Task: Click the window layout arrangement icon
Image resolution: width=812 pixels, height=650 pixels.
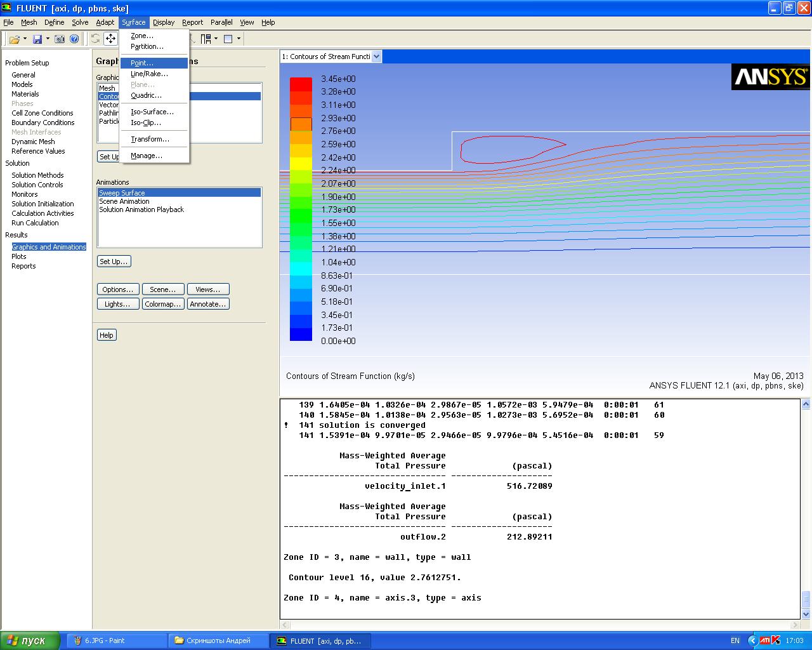Action: (x=206, y=39)
